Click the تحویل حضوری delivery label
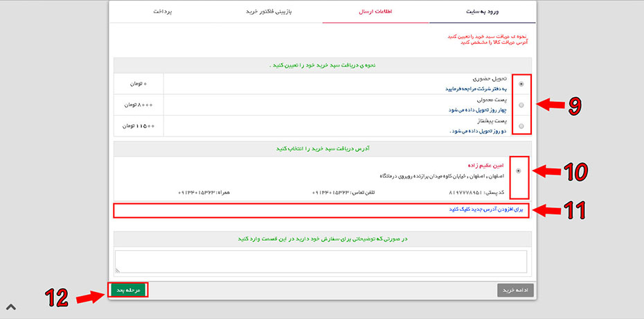The image size is (644, 319). [x=492, y=80]
